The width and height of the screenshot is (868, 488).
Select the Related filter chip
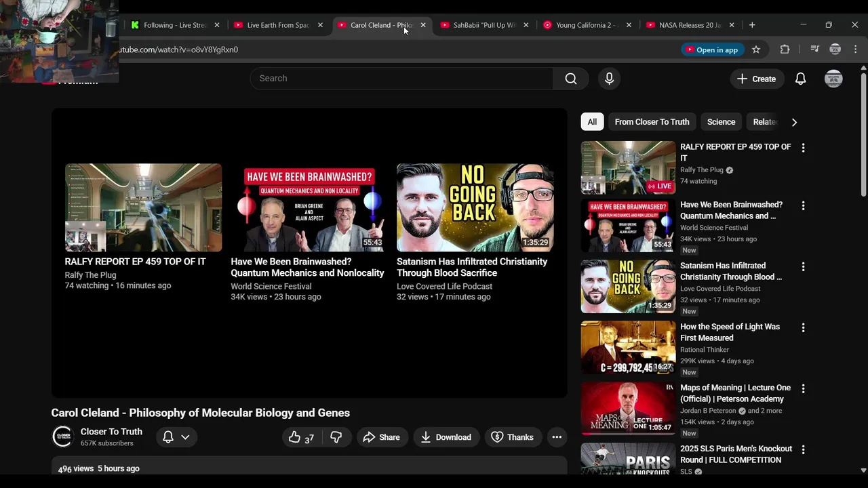(x=764, y=122)
